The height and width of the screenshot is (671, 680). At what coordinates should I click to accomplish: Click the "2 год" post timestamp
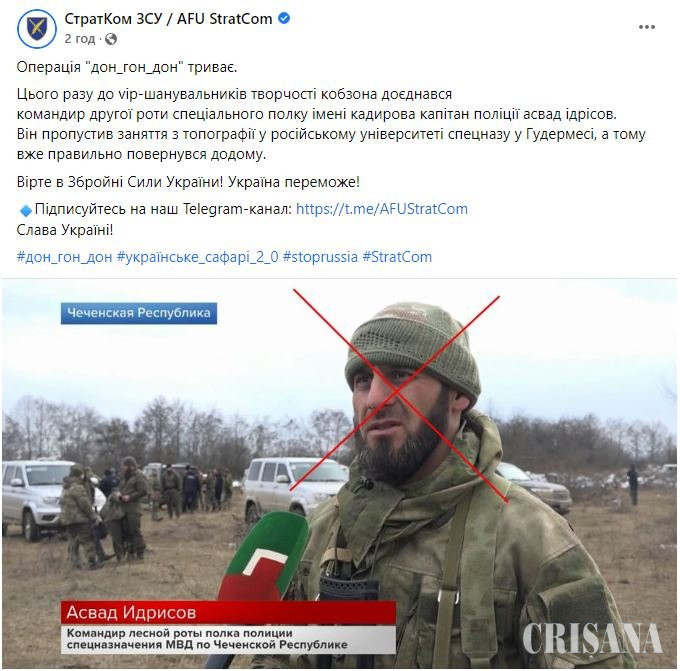point(79,39)
